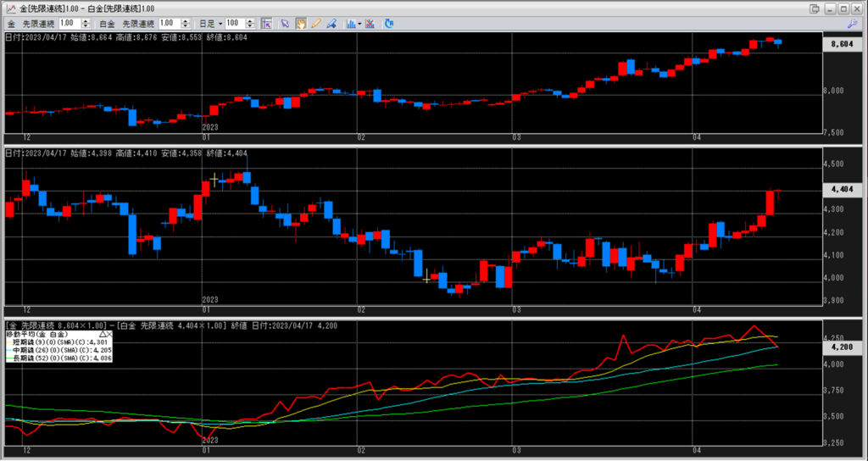Select the hand pan tool
The width and height of the screenshot is (868, 461).
coord(301,24)
